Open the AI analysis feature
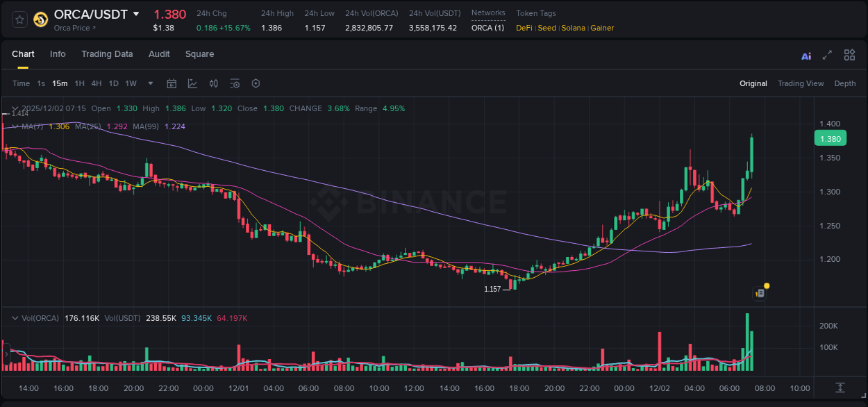The image size is (868, 407). [x=806, y=55]
